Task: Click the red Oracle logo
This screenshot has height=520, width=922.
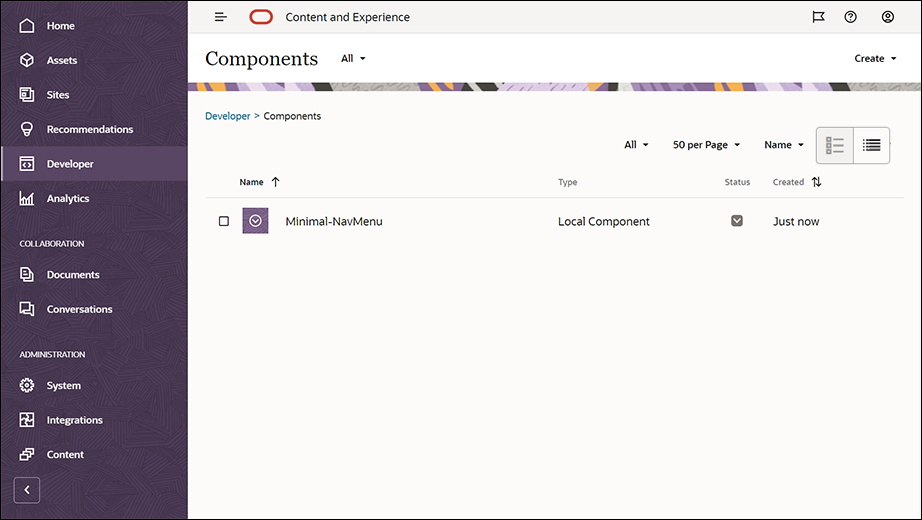Action: point(261,17)
